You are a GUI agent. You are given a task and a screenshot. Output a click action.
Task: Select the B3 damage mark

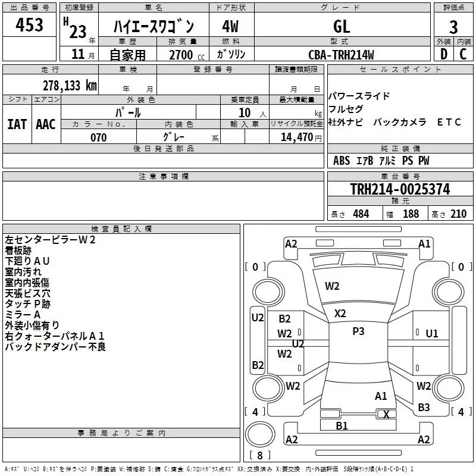(x=424, y=407)
